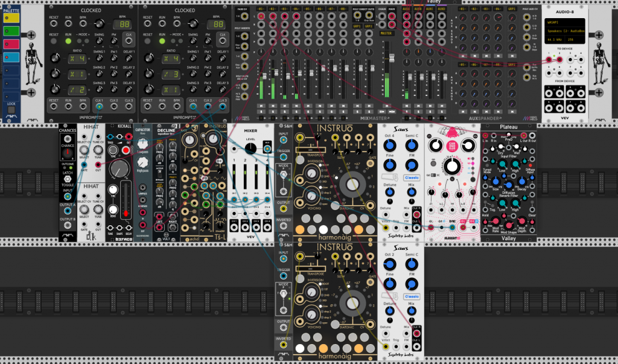
Task: Click lower plus button beside left skeleton
Action: tap(31, 93)
